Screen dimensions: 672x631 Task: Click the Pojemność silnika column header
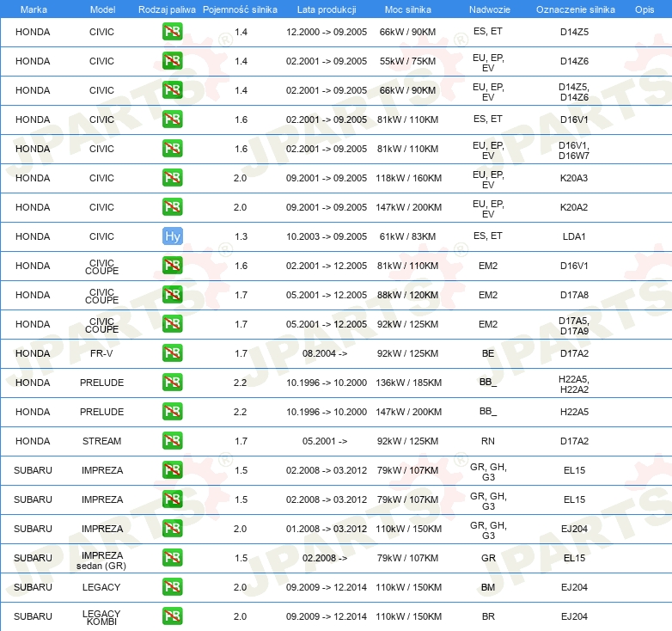(x=240, y=9)
